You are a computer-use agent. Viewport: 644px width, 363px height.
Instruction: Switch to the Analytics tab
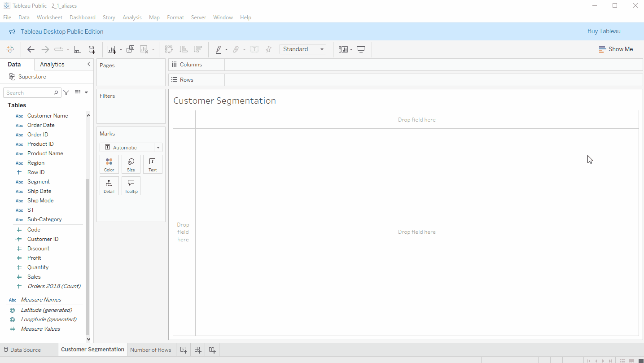coord(52,64)
